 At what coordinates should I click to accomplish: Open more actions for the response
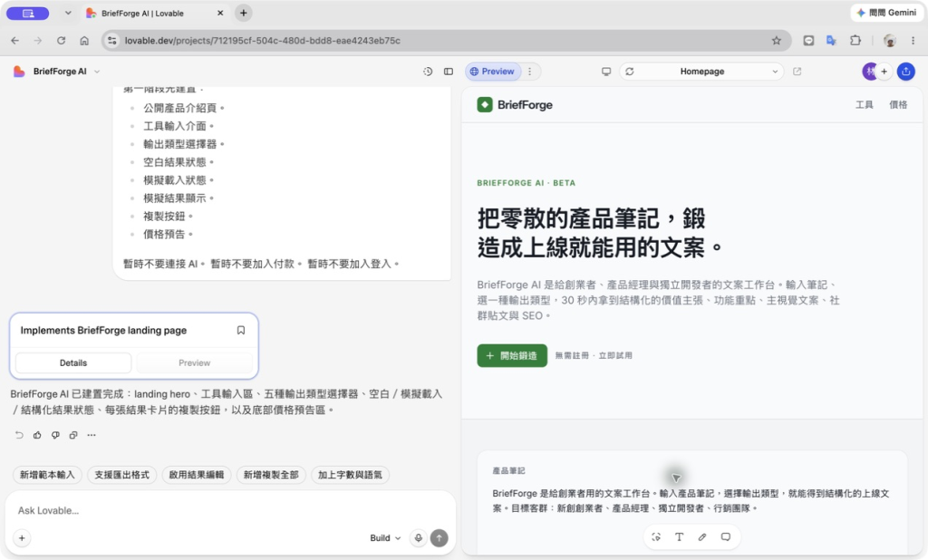92,435
